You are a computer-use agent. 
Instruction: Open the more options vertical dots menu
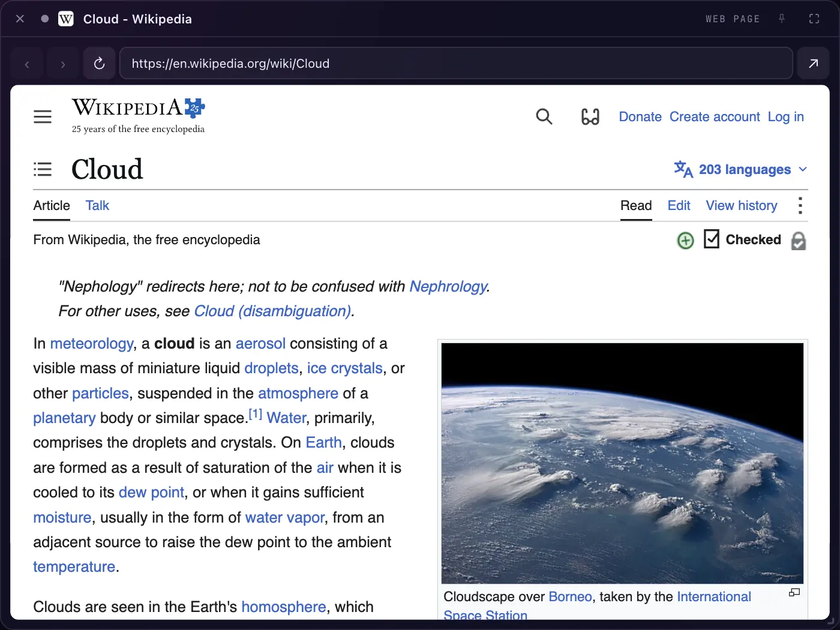pyautogui.click(x=800, y=206)
